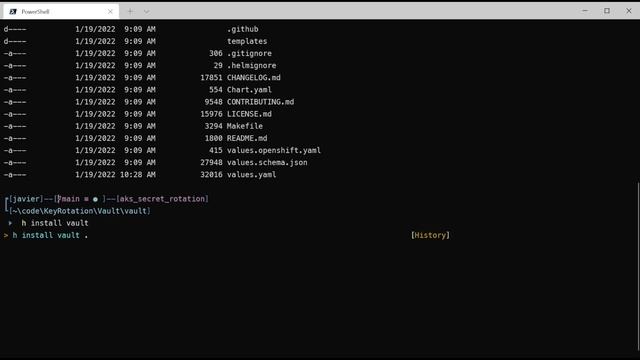Click the README.md file name
The height and width of the screenshot is (360, 640).
click(247, 138)
